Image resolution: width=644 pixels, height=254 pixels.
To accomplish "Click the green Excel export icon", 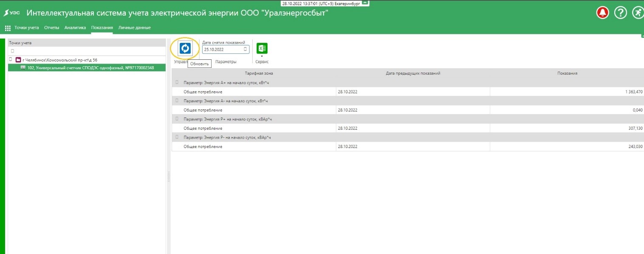I will point(262,48).
